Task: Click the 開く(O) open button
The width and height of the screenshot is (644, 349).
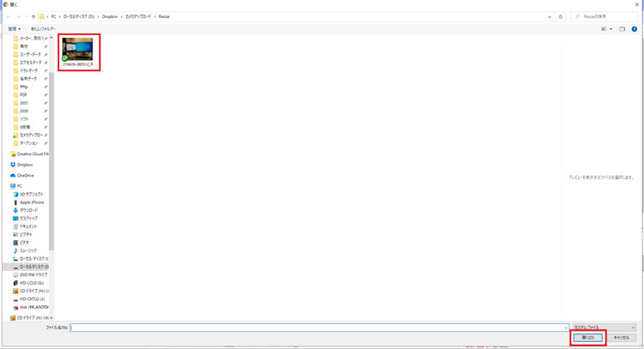Action: (x=587, y=338)
